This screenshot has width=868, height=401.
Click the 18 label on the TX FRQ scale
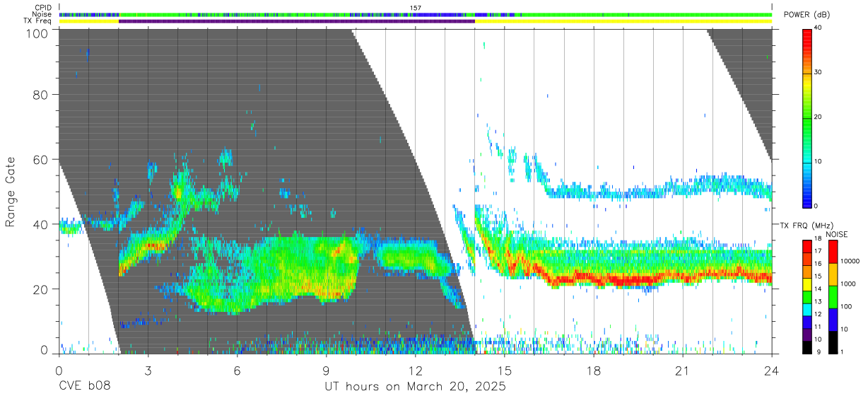tap(819, 240)
